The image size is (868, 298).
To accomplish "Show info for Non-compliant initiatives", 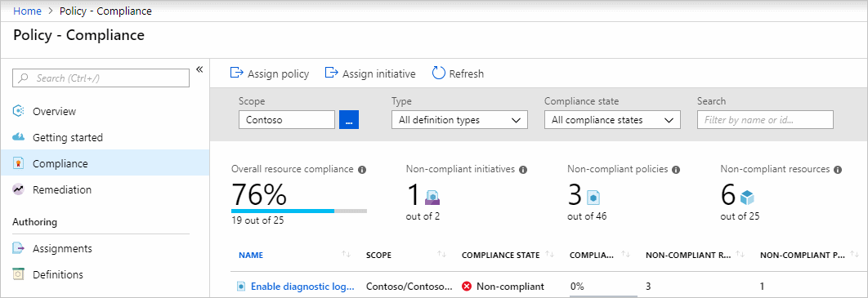I will (523, 170).
